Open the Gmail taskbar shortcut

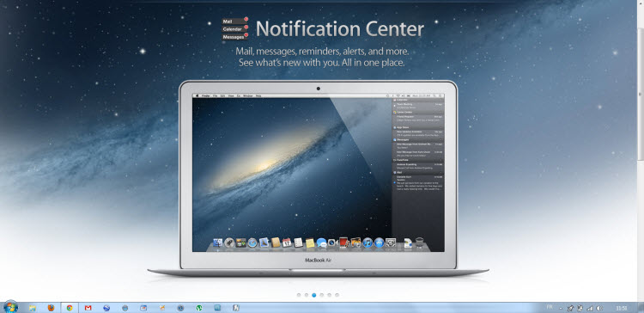88,308
